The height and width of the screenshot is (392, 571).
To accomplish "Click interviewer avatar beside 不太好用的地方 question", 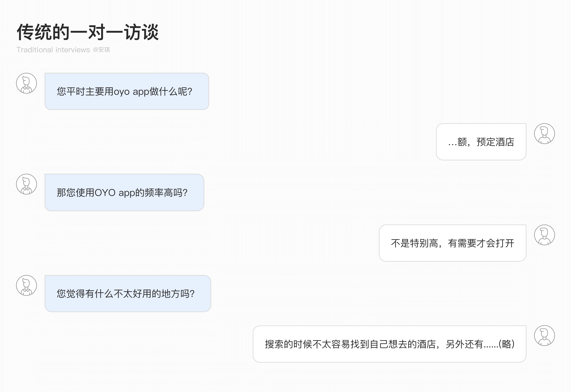I will [27, 285].
